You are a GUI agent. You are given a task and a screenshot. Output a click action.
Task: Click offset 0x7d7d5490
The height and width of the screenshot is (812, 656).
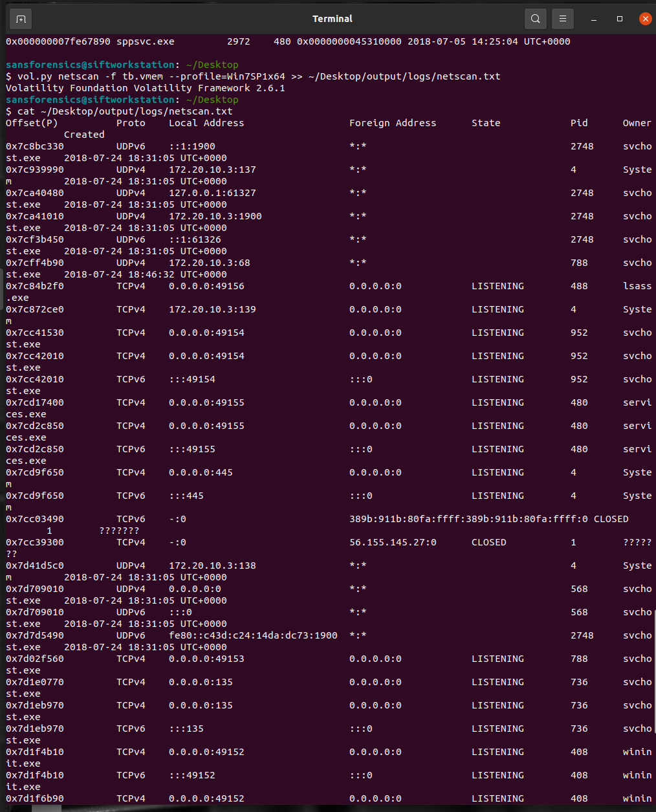(35, 635)
